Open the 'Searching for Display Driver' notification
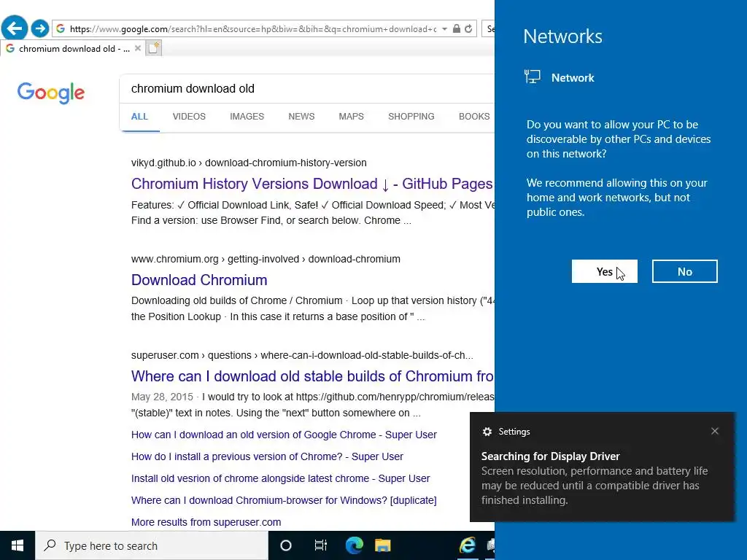The width and height of the screenshot is (747, 560). point(602,467)
